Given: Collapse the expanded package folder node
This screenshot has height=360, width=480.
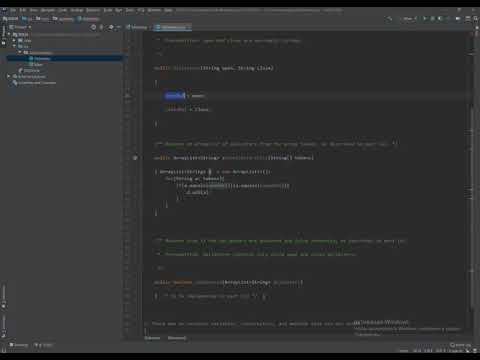Looking at the screenshot, I should coord(20,52).
